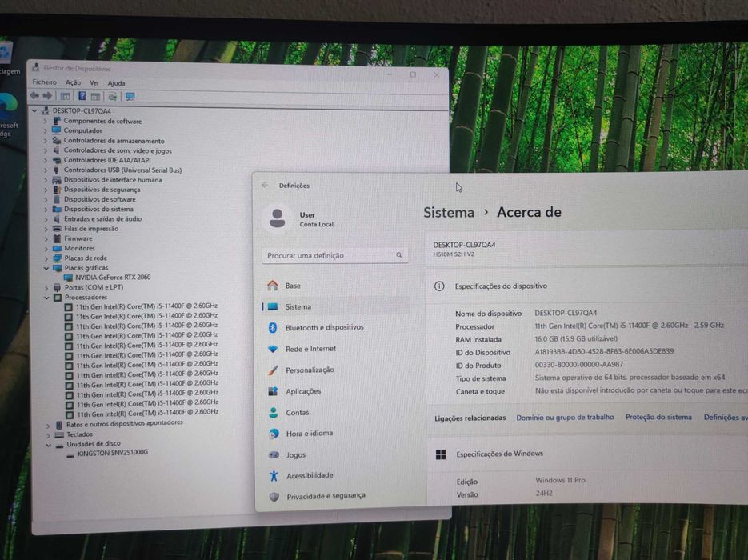Open the Contas person icon

point(274,412)
